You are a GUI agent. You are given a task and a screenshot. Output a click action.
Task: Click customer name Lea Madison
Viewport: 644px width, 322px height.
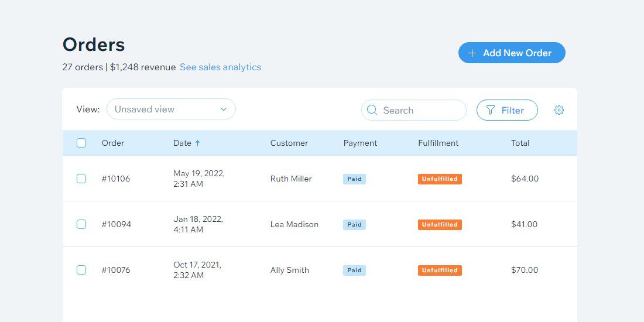[x=294, y=224]
